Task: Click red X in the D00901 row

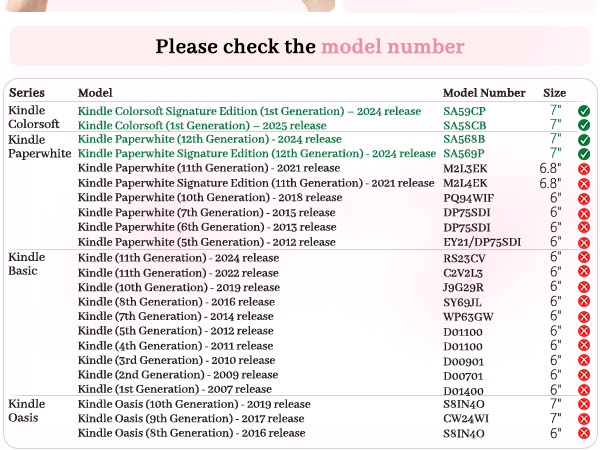Action: [584, 360]
